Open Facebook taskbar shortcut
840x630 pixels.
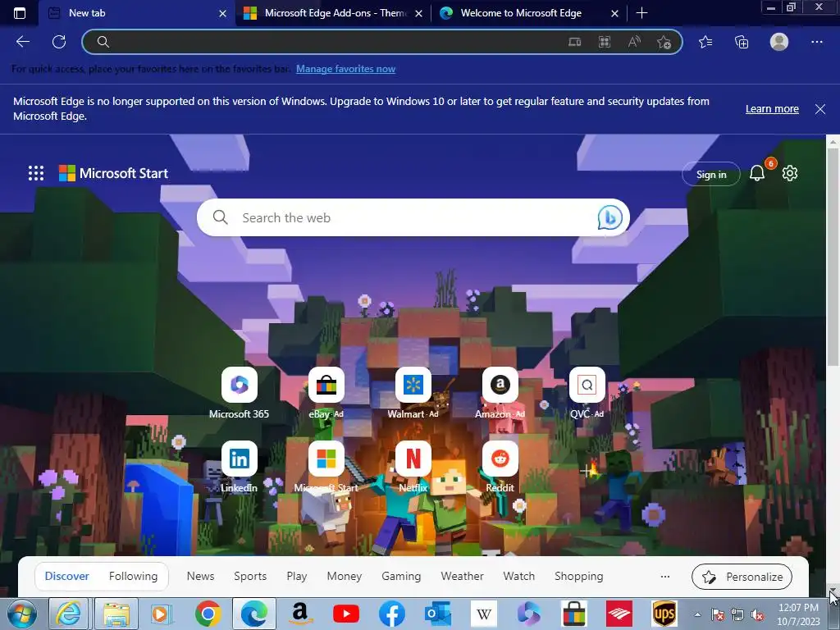pos(391,614)
